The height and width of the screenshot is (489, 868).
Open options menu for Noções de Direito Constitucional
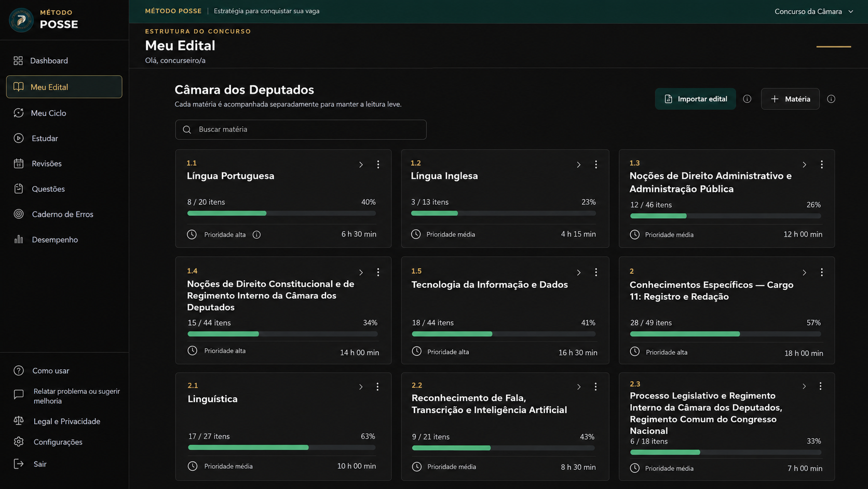[x=378, y=272]
